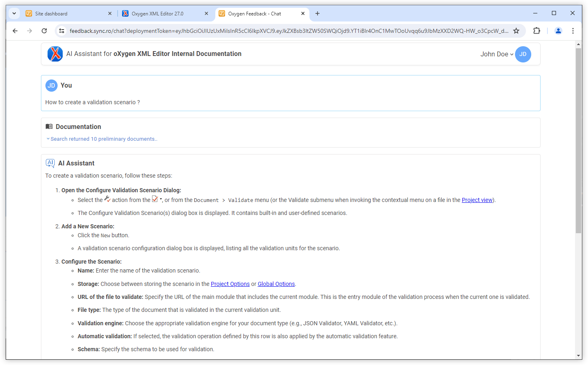Go back to the previous page

pyautogui.click(x=15, y=31)
